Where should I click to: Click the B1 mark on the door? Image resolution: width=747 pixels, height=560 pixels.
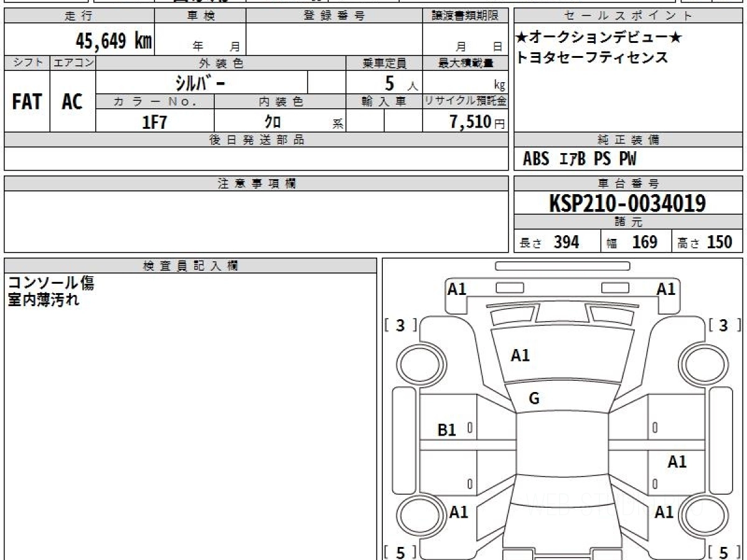[x=447, y=429]
